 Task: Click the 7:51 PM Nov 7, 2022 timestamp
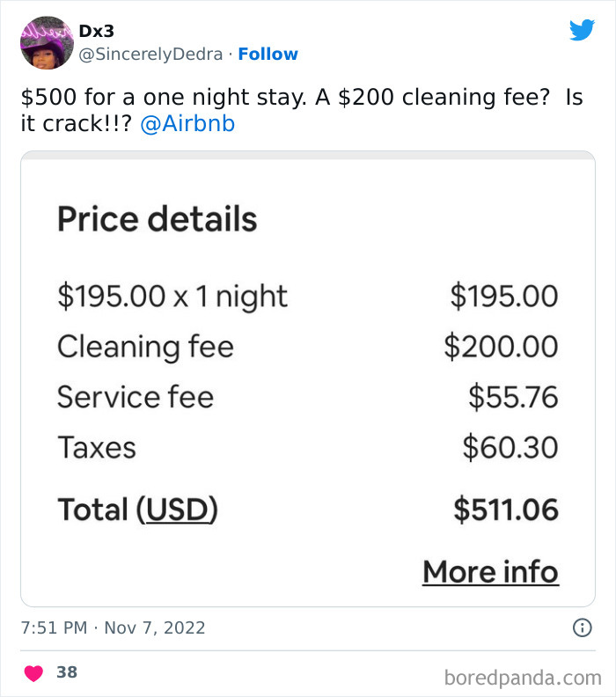(113, 627)
